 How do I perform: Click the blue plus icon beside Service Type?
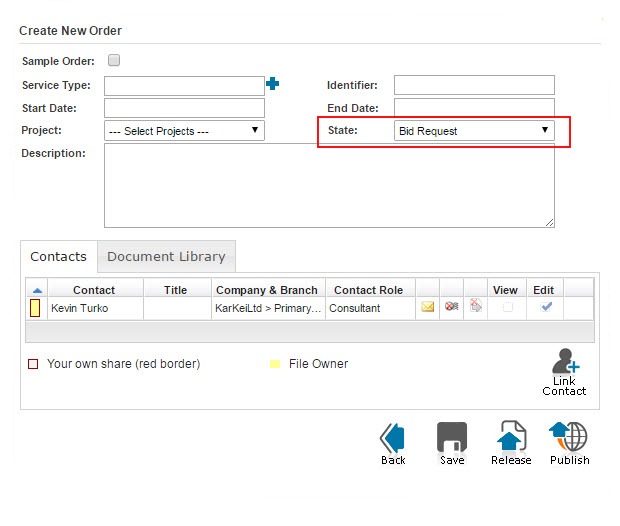272,84
